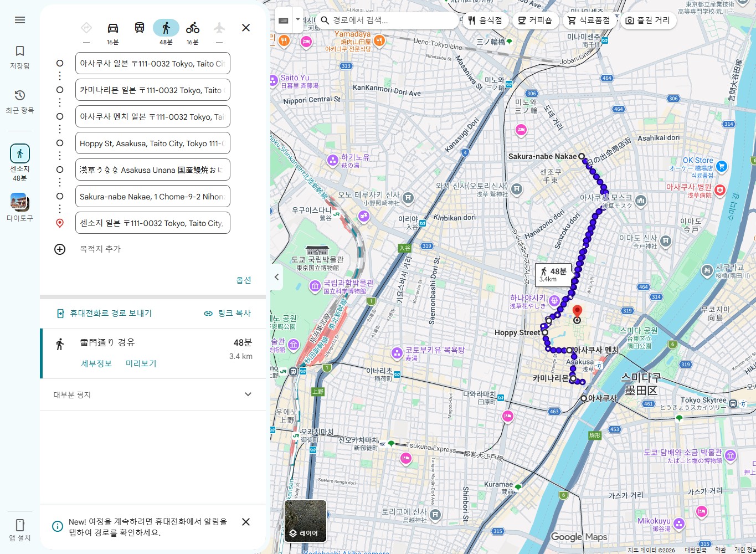Viewport: 756px width, 554px height.
Task: Click the 아사쿠사 병원 hospital marker
Action: pos(720,190)
